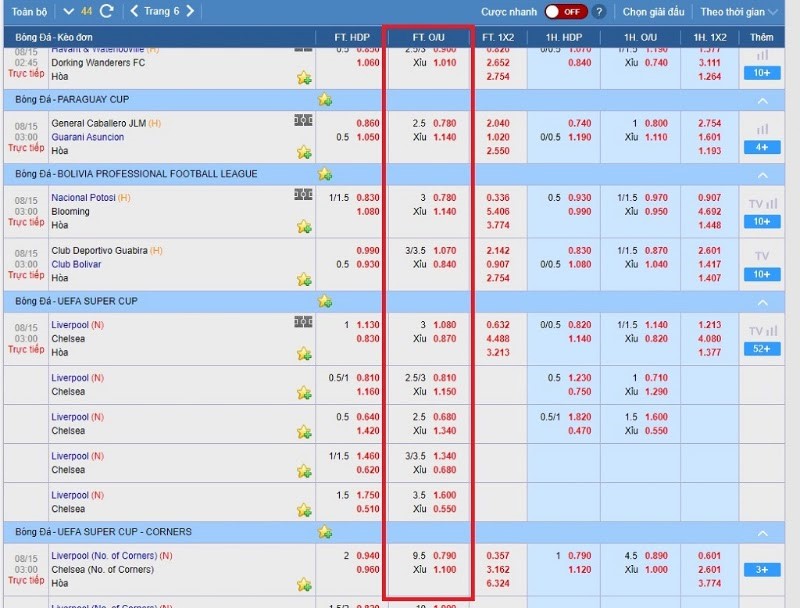Click statistics bar icon for General Caballero match
Screen dimensions: 800x608
tap(762, 129)
